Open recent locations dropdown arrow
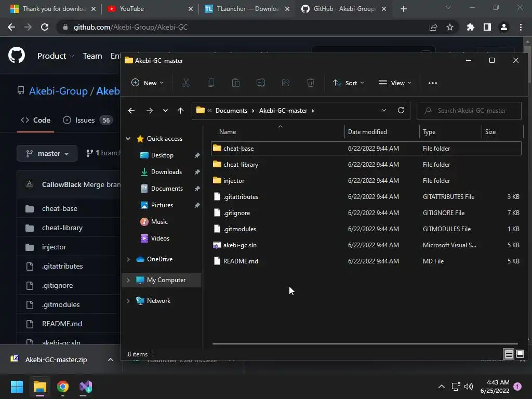Viewport: 532px width, 399px height. 165,111
